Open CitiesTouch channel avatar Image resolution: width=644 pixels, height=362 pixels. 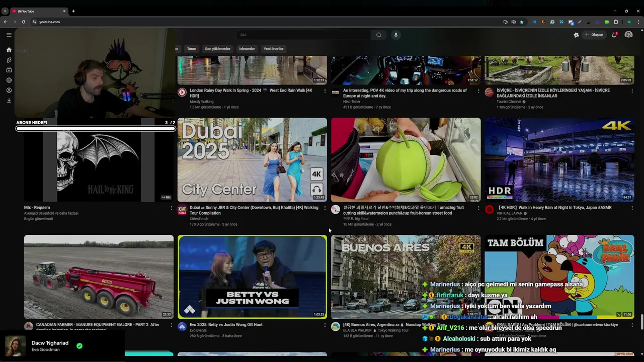tap(182, 209)
